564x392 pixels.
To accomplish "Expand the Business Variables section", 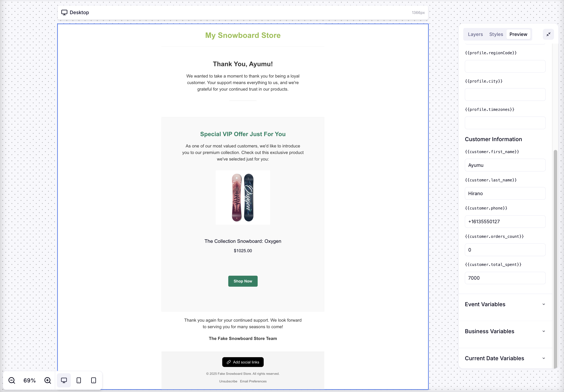I will [x=505, y=331].
